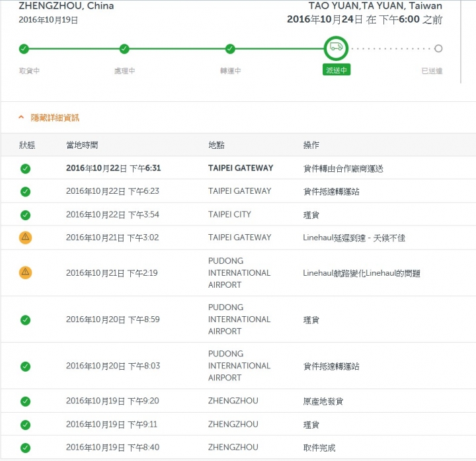Click the 當地時間 column header
This screenshot has width=476, height=461.
pyautogui.click(x=82, y=145)
